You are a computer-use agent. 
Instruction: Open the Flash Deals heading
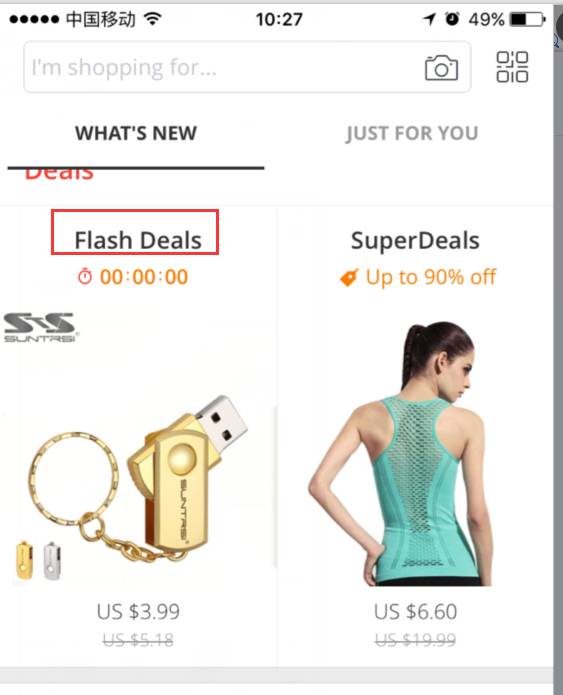pyautogui.click(x=138, y=240)
